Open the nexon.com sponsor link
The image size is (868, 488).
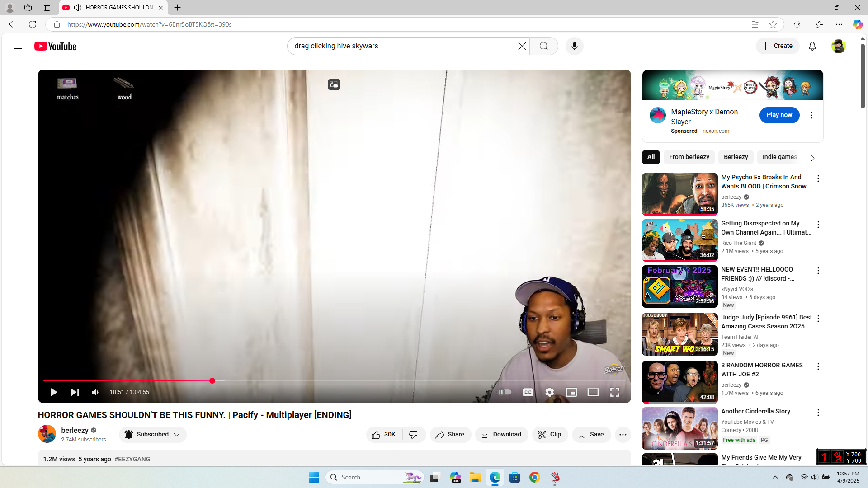click(716, 131)
